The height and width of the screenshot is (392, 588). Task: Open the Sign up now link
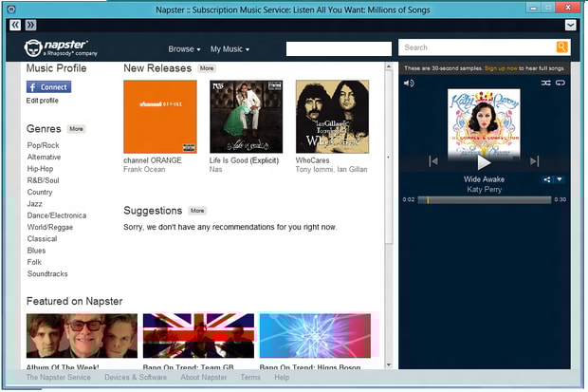[x=501, y=68]
